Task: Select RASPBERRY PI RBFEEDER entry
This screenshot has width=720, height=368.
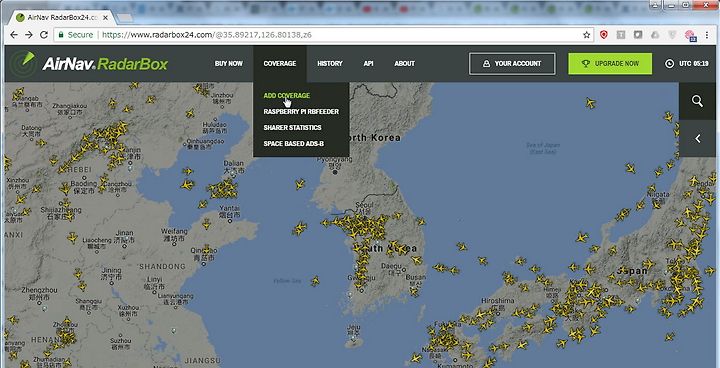Action: [301, 112]
